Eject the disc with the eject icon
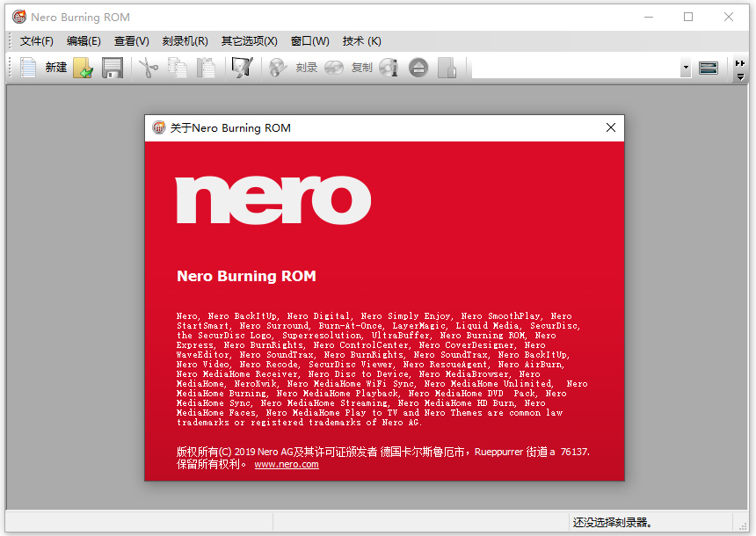This screenshot has height=536, width=756. pos(418,68)
